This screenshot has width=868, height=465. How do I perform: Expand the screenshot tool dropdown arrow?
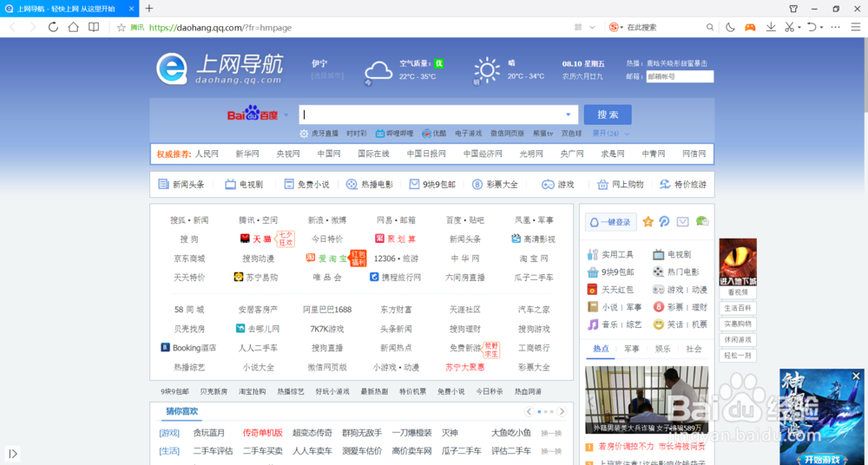click(x=800, y=28)
